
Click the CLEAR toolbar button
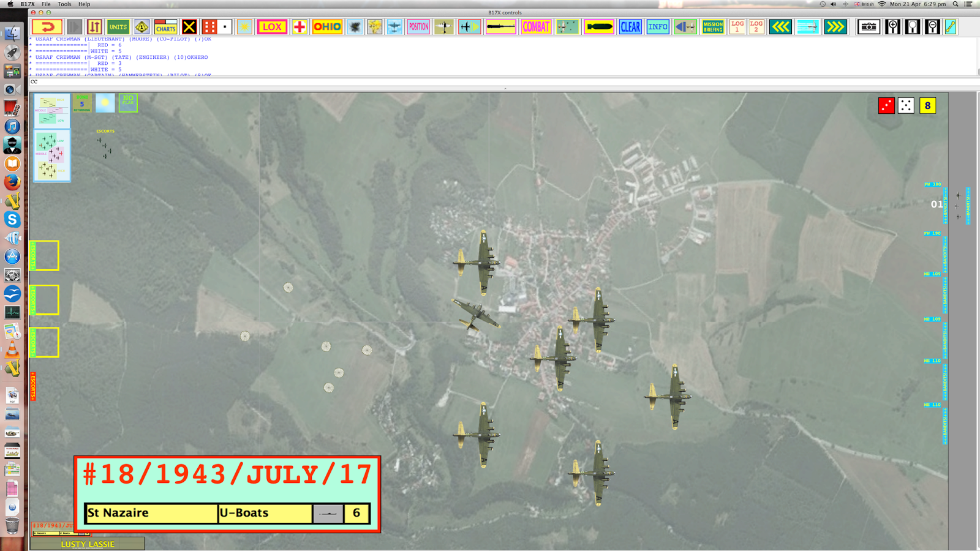630,27
